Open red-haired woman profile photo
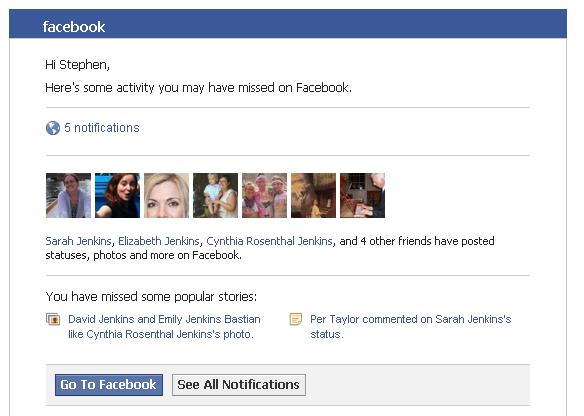This screenshot has height=416, width=584. (x=117, y=196)
